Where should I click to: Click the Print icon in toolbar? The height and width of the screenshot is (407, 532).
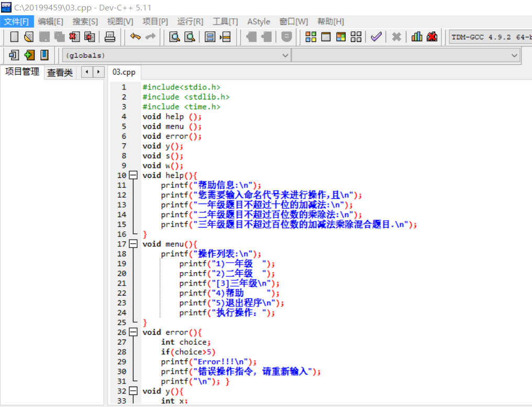tap(110, 37)
